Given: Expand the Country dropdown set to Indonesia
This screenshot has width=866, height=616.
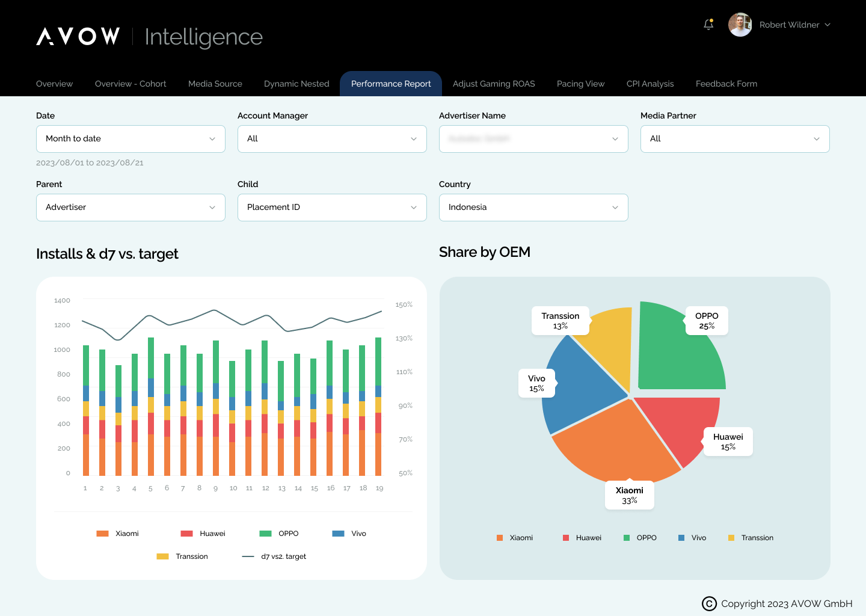Looking at the screenshot, I should pos(533,208).
